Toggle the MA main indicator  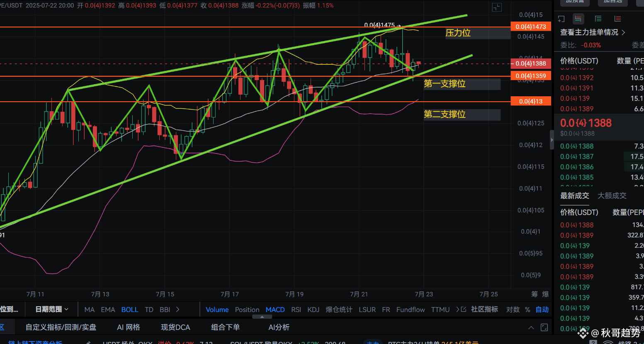pos(89,310)
